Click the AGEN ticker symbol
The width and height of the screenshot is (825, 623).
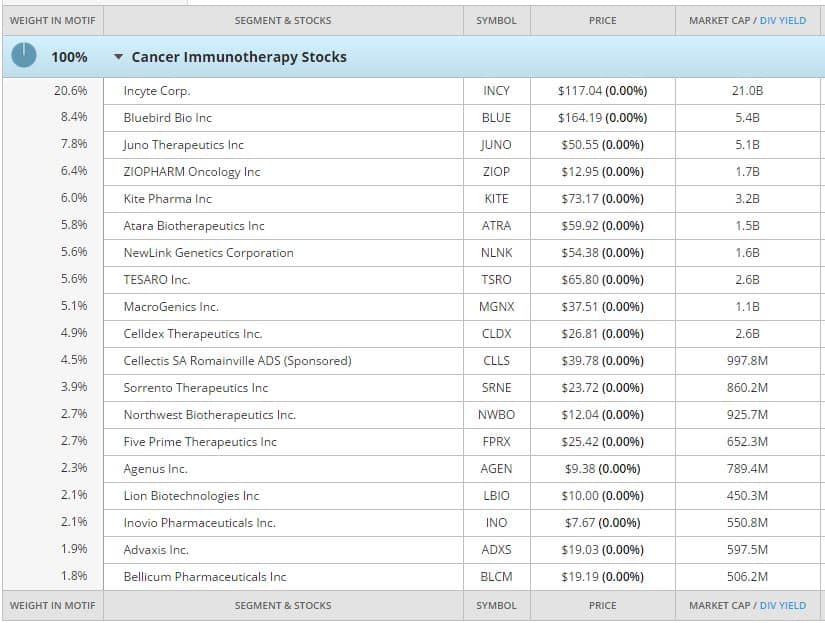click(x=496, y=469)
